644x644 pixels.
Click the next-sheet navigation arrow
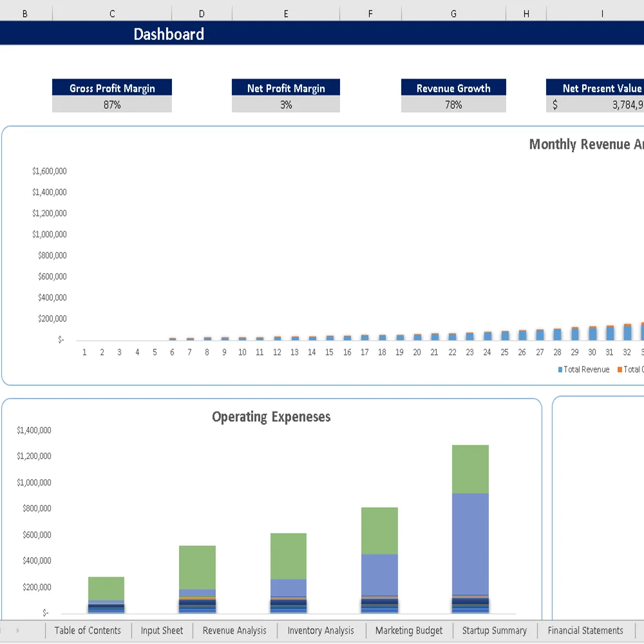(17, 630)
